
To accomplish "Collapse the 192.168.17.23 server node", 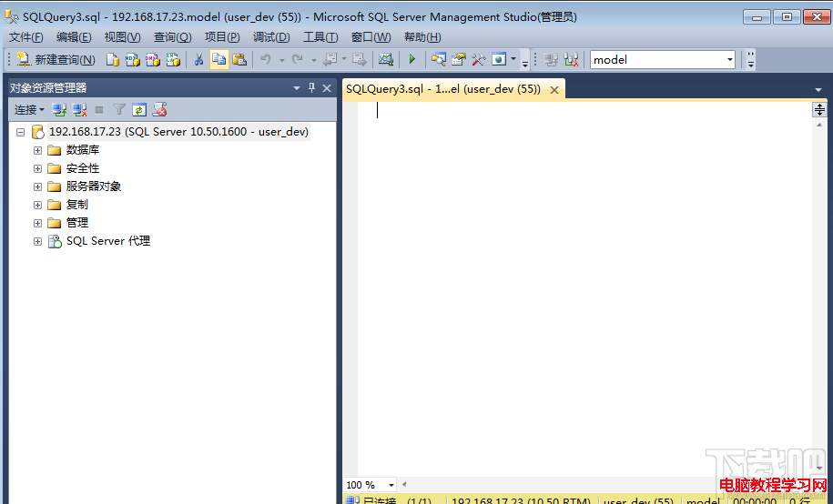I will [20, 132].
